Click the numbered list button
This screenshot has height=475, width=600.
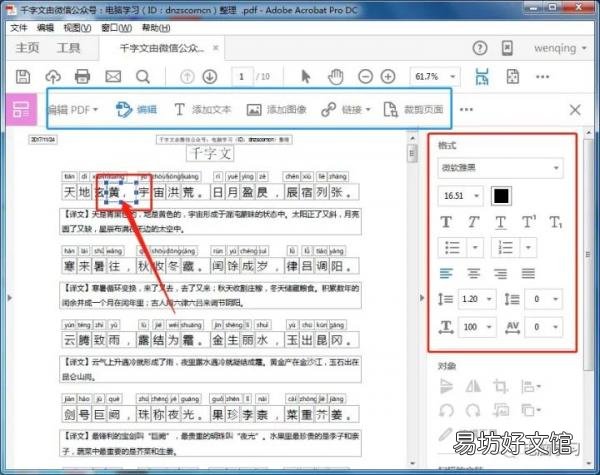[x=505, y=248]
